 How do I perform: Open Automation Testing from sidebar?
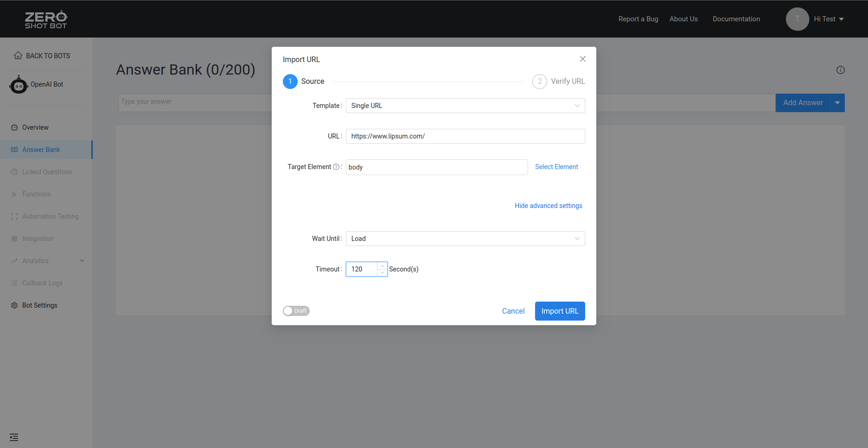(50, 216)
